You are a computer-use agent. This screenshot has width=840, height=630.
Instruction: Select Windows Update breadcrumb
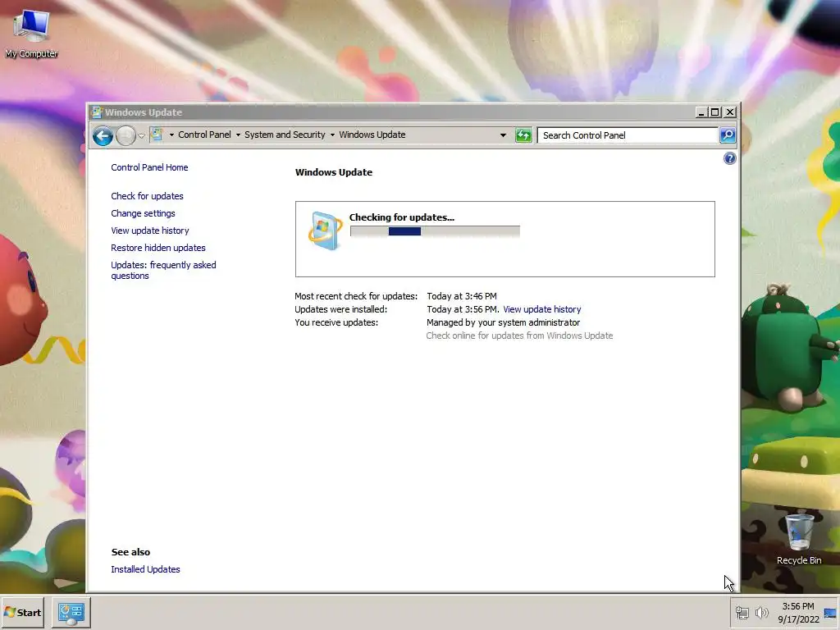pyautogui.click(x=372, y=135)
